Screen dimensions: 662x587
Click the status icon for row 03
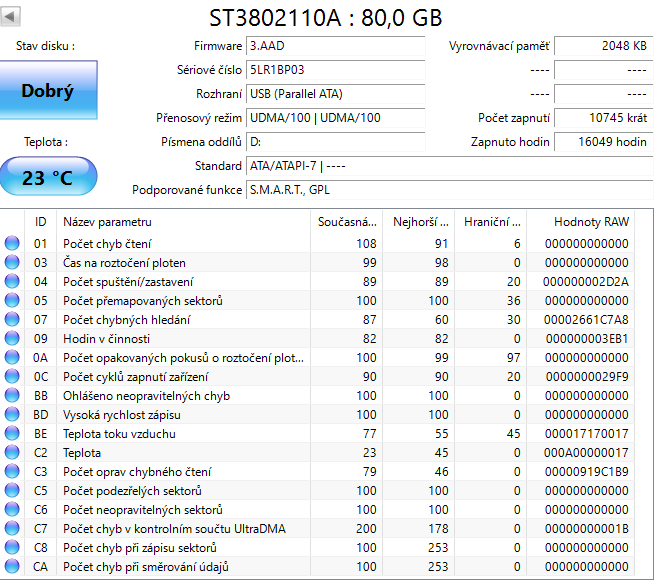(12, 263)
